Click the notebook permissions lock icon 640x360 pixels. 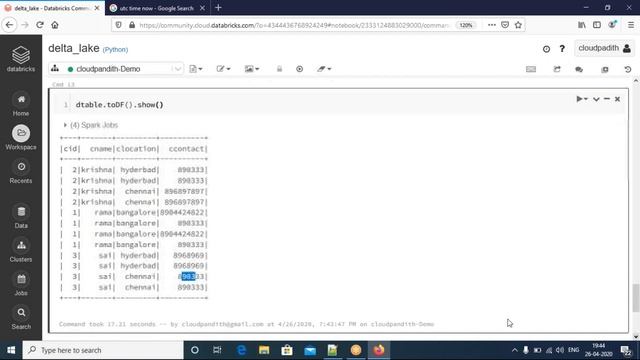pos(279,69)
